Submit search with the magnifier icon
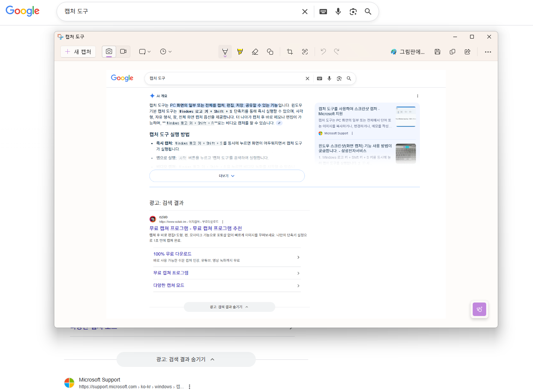 pos(368,12)
